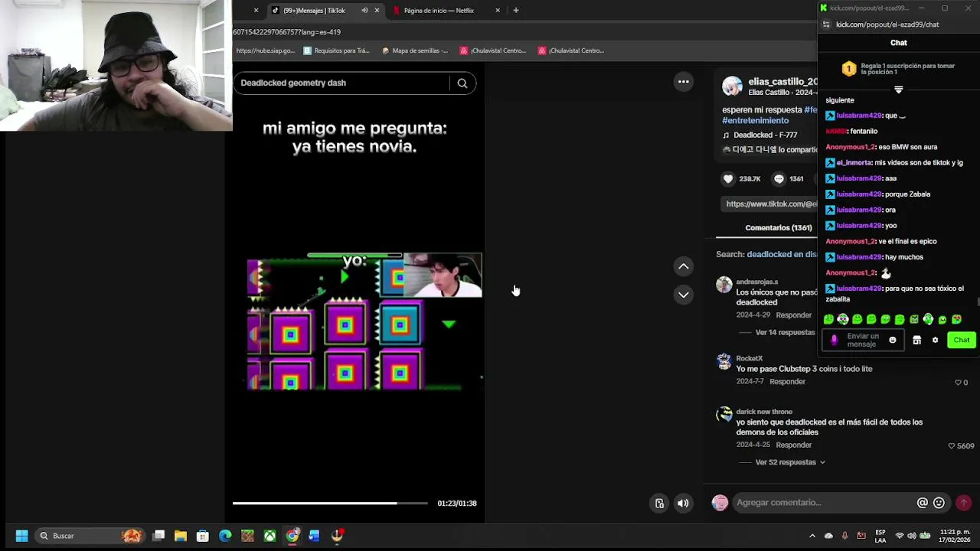Like darick new throne comment heart
The width and height of the screenshot is (980, 551).
(952, 446)
